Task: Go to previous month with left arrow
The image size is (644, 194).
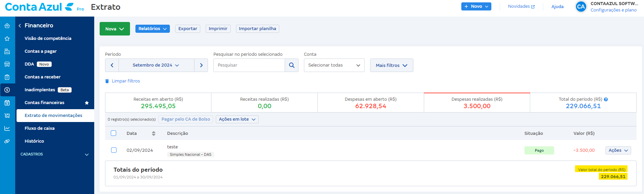Action: tap(112, 65)
